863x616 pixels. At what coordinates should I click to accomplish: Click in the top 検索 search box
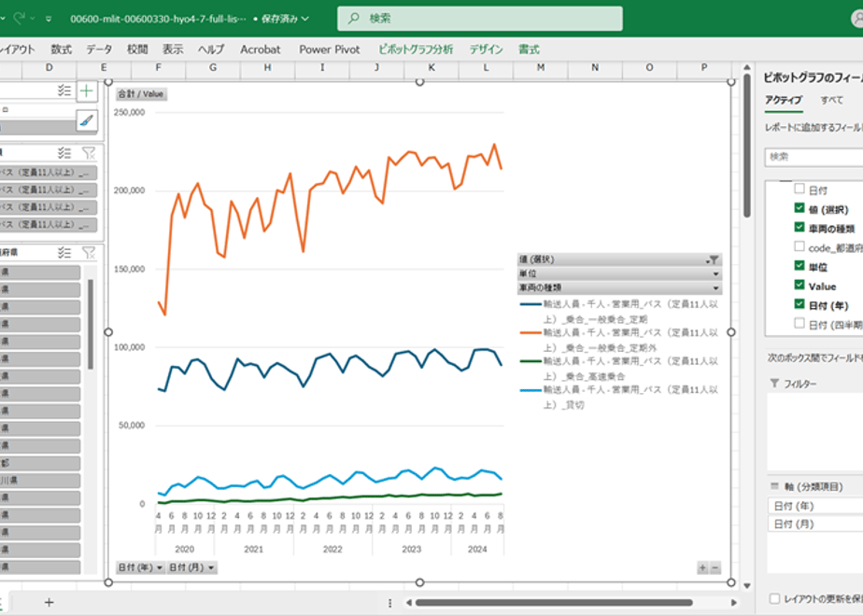480,18
